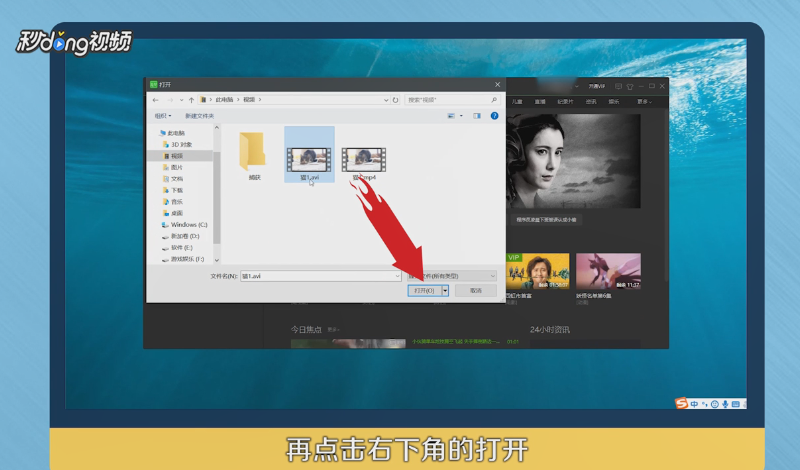Click the blue help question mark icon

coord(494,116)
